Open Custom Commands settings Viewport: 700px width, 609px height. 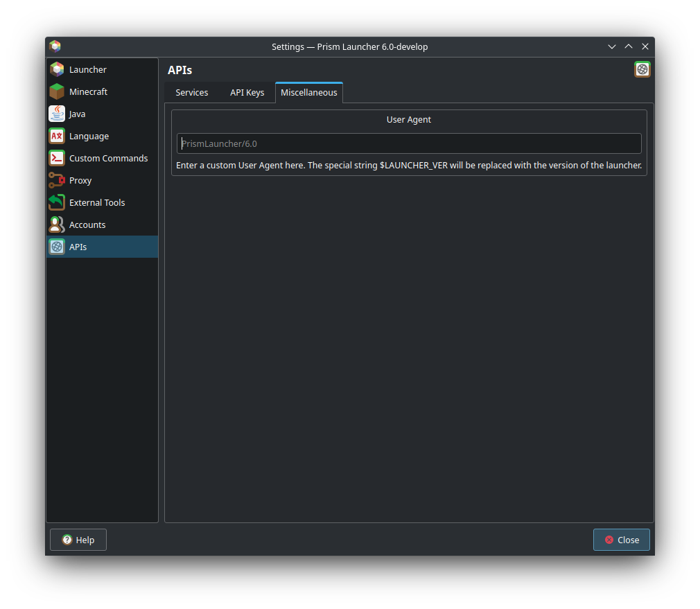[103, 159]
